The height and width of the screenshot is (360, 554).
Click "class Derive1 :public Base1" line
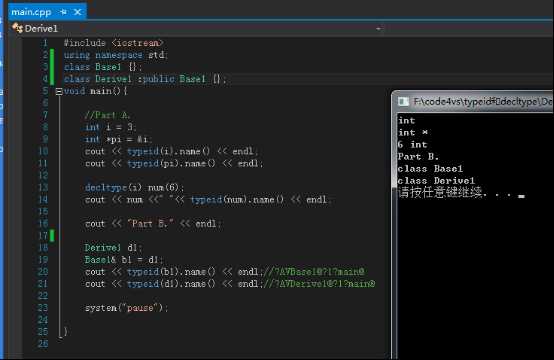(145, 79)
